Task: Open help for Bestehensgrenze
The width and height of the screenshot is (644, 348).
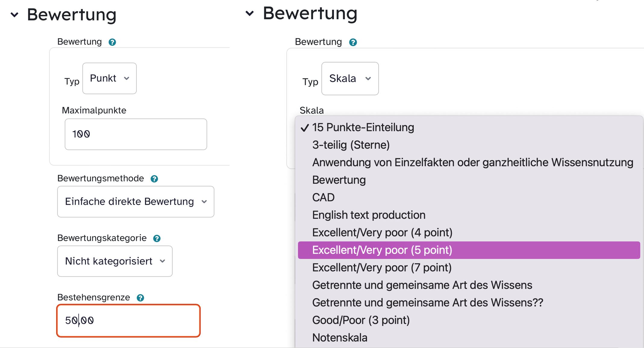Action: click(140, 298)
